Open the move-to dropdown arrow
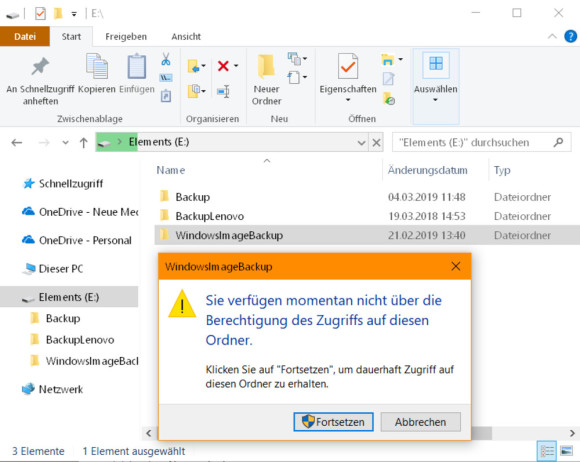The image size is (580, 462). click(203, 67)
